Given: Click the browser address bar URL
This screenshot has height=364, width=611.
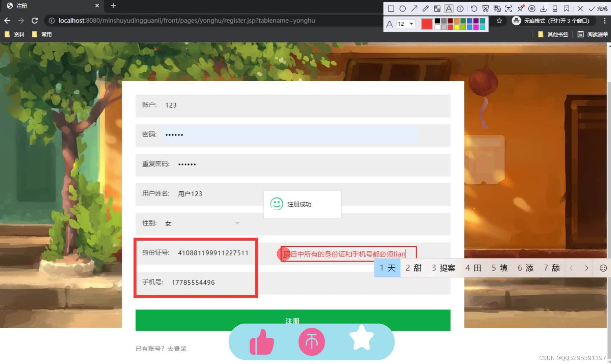Looking at the screenshot, I should click(x=186, y=21).
